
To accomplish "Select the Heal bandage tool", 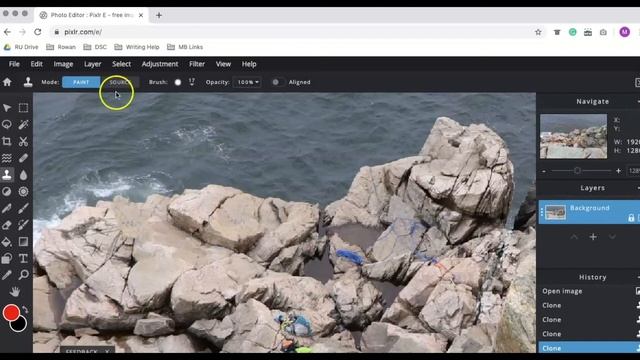I will [23, 158].
